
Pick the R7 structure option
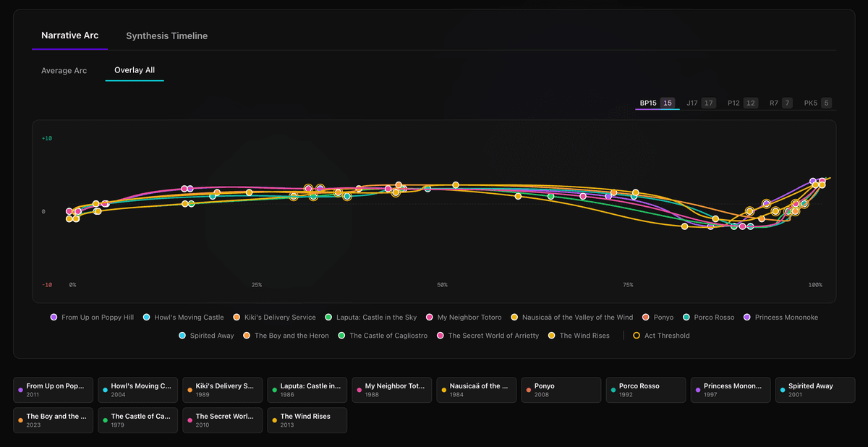(780, 103)
